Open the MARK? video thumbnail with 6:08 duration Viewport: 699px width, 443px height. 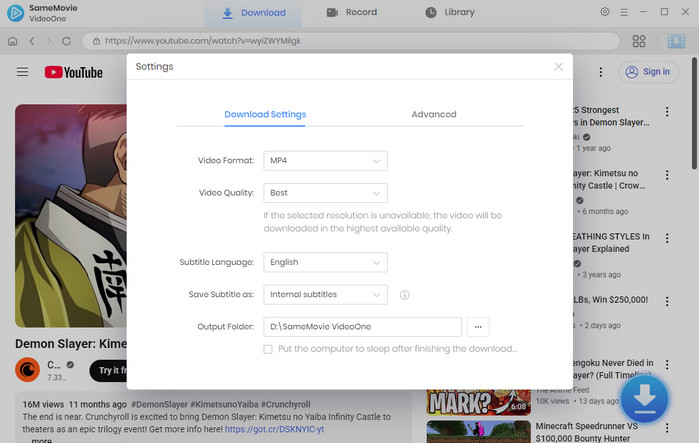click(x=478, y=402)
